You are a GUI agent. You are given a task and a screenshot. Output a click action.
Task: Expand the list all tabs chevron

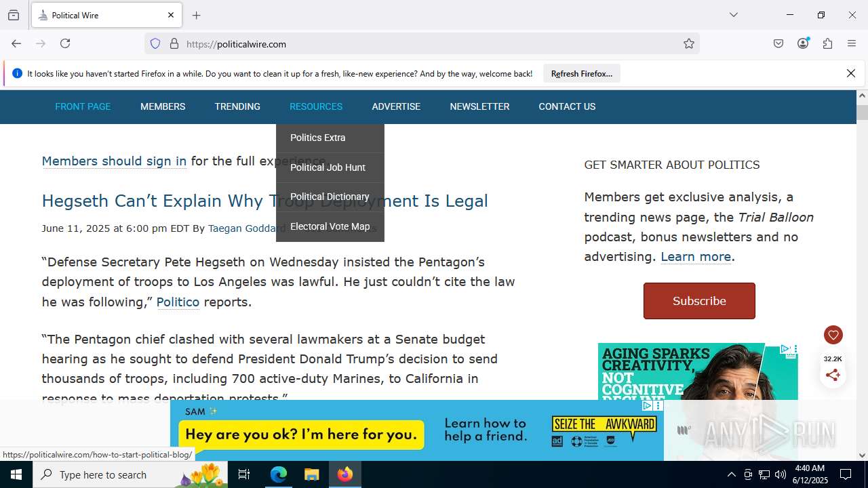click(734, 15)
